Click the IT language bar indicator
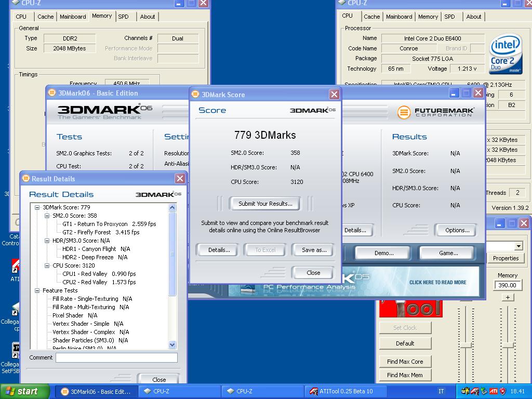The width and height of the screenshot is (532, 399). tap(441, 391)
